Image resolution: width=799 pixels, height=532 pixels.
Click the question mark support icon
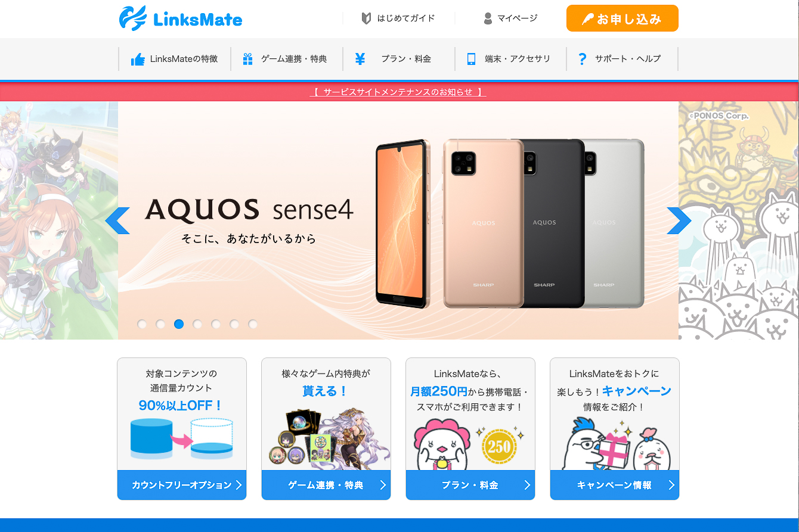click(583, 59)
